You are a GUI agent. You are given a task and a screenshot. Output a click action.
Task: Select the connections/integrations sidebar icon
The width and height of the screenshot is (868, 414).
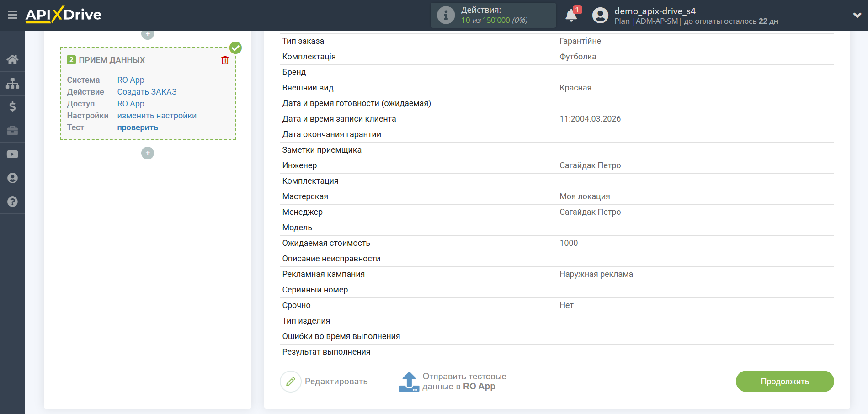12,83
